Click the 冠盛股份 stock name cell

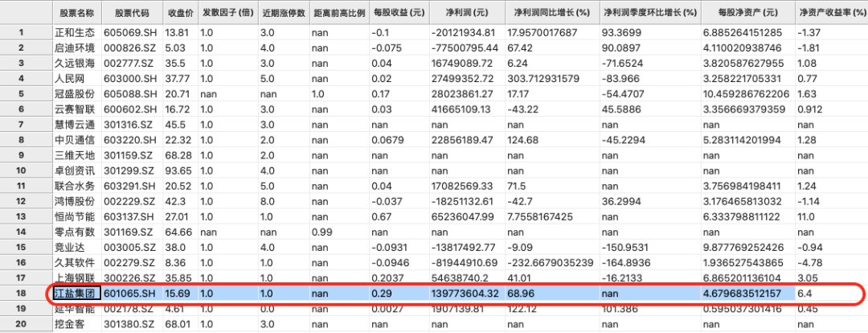(77, 95)
